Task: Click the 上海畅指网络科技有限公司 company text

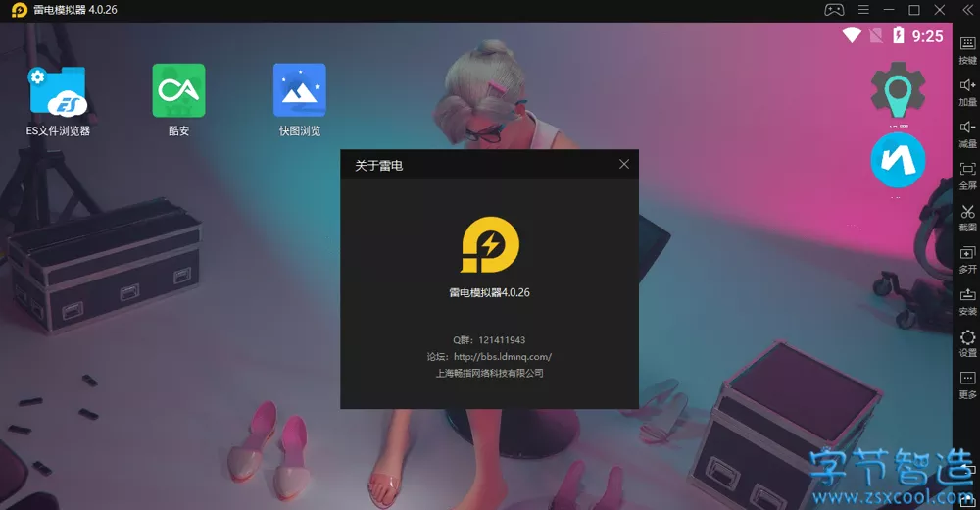Action: click(x=489, y=373)
